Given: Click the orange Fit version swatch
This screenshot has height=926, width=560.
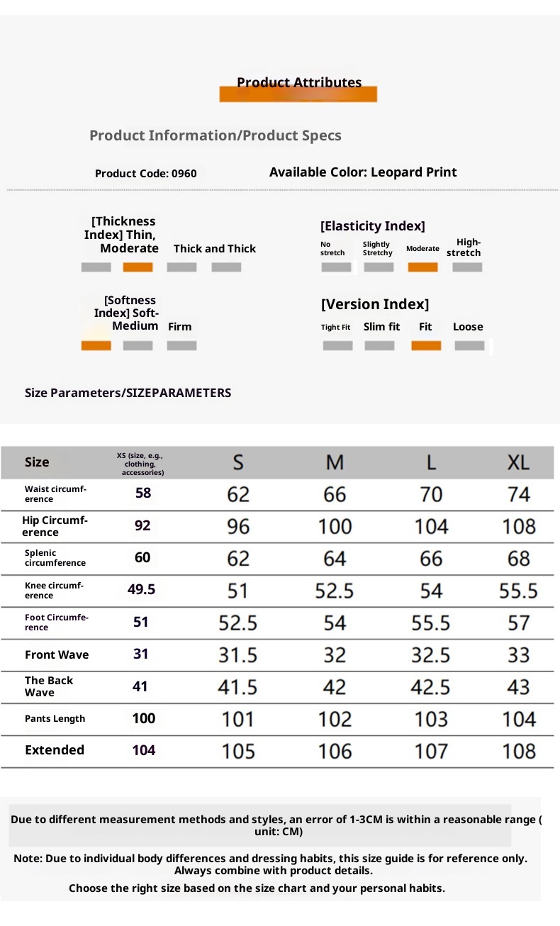Looking at the screenshot, I should tap(426, 346).
